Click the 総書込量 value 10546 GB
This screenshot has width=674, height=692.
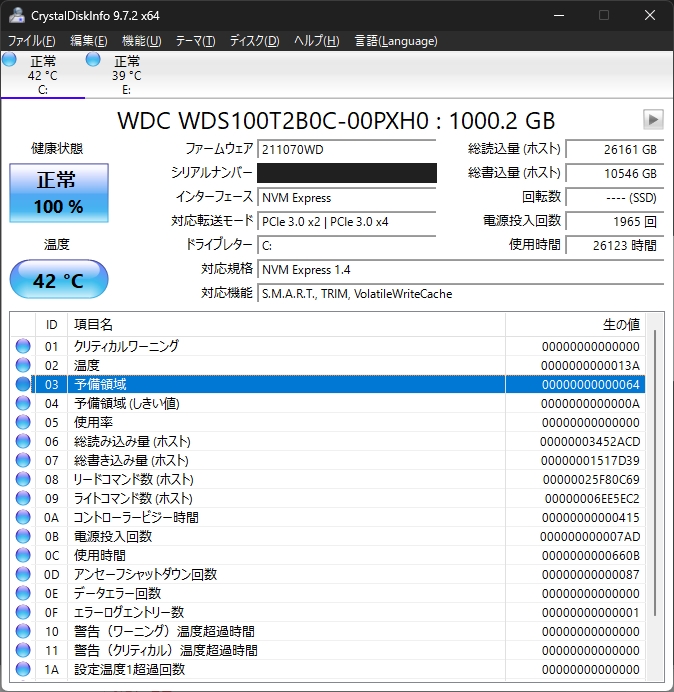(614, 173)
